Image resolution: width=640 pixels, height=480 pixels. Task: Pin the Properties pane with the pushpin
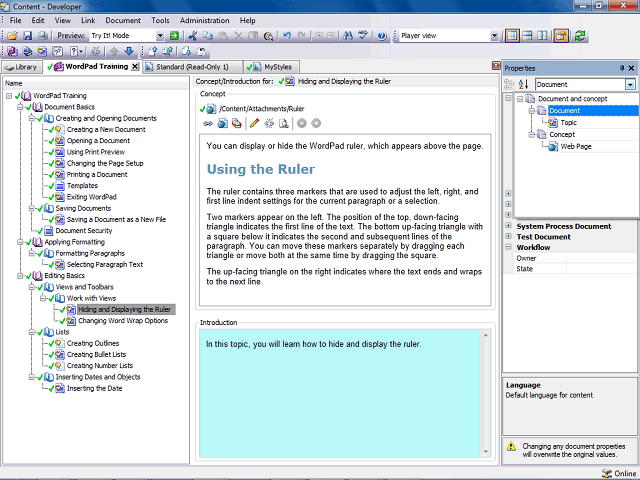622,68
